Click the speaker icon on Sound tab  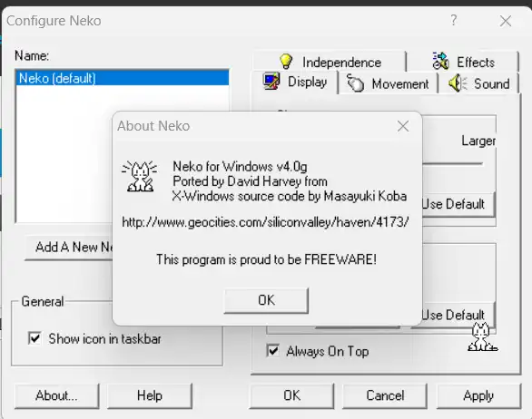(x=458, y=83)
